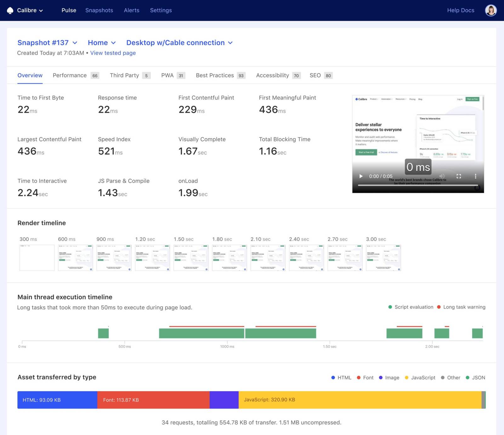This screenshot has width=504, height=435.
Task: Click the Script evaluation legend item
Action: point(411,307)
